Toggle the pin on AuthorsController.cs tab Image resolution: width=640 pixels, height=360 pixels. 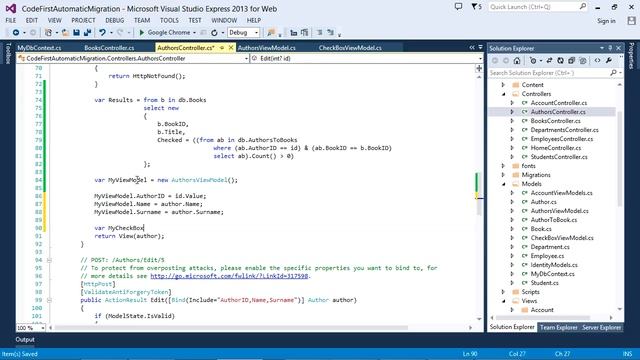point(222,48)
